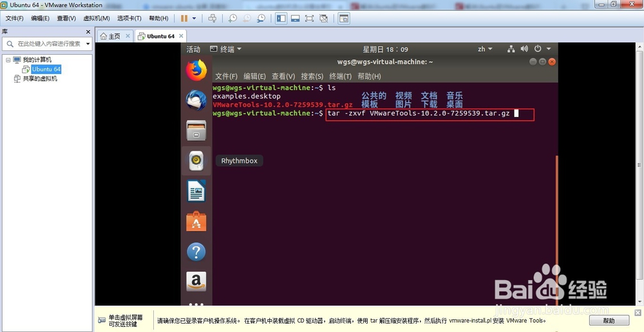Open the 虚拟机(M) menu
Image resolution: width=644 pixels, height=332 pixels.
click(97, 19)
